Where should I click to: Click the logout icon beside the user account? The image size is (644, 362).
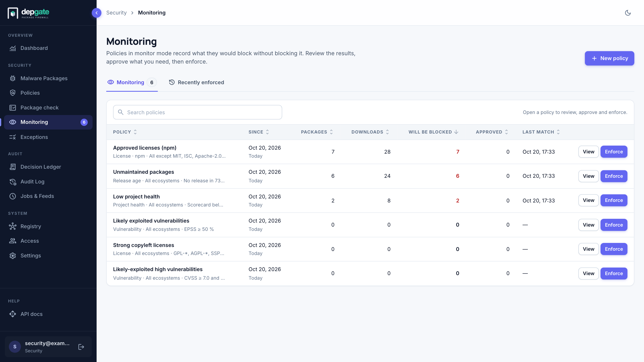click(81, 347)
